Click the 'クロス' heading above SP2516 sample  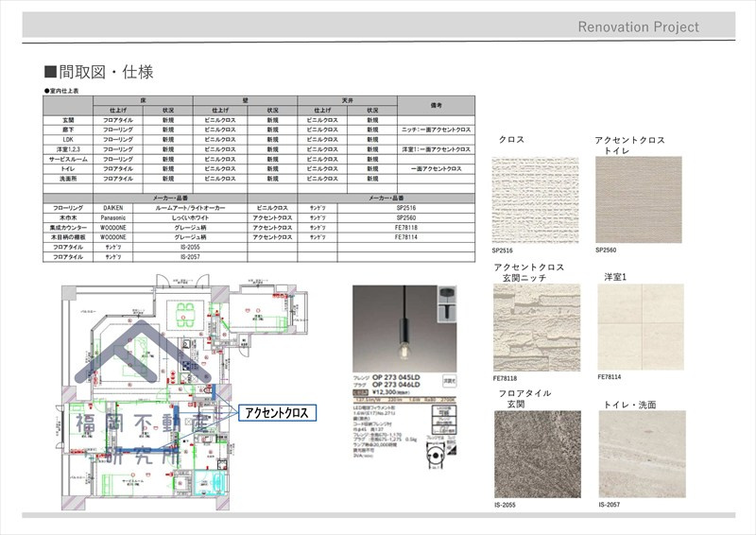coord(511,139)
